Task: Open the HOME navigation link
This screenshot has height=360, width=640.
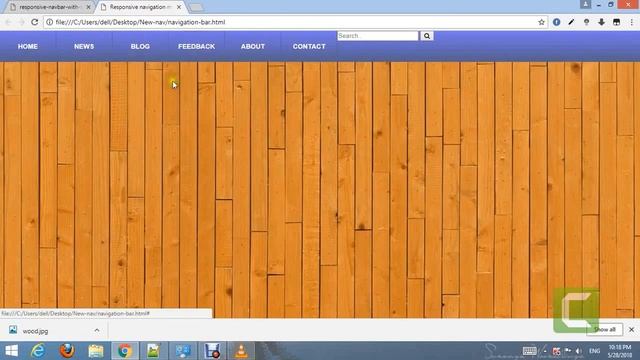Action: coord(28,47)
